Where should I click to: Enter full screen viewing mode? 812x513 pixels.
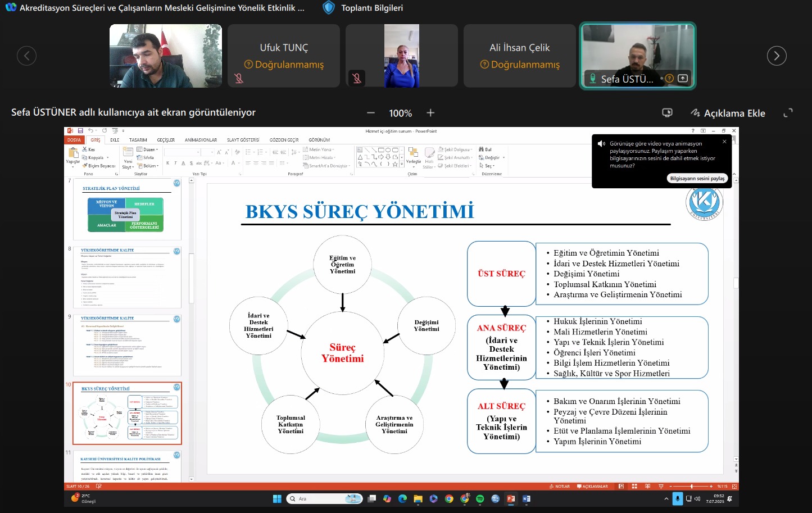[788, 113]
